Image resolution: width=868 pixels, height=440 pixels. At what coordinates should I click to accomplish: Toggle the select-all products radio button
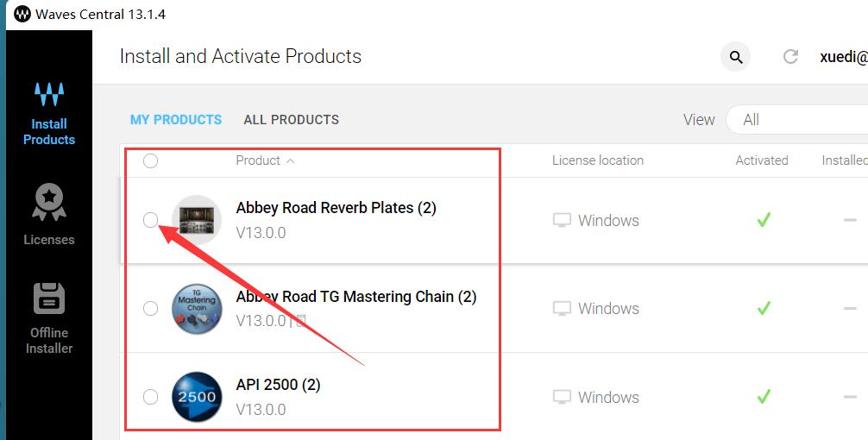pyautogui.click(x=151, y=160)
